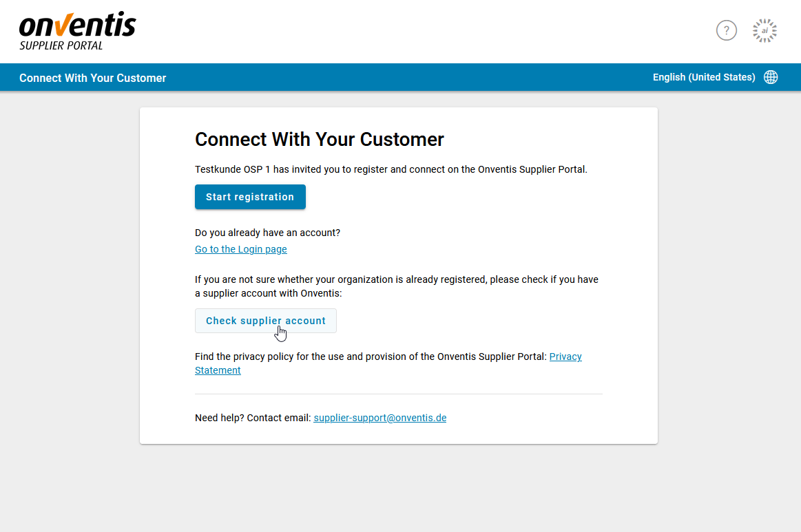Open the help question mark icon

[727, 30]
